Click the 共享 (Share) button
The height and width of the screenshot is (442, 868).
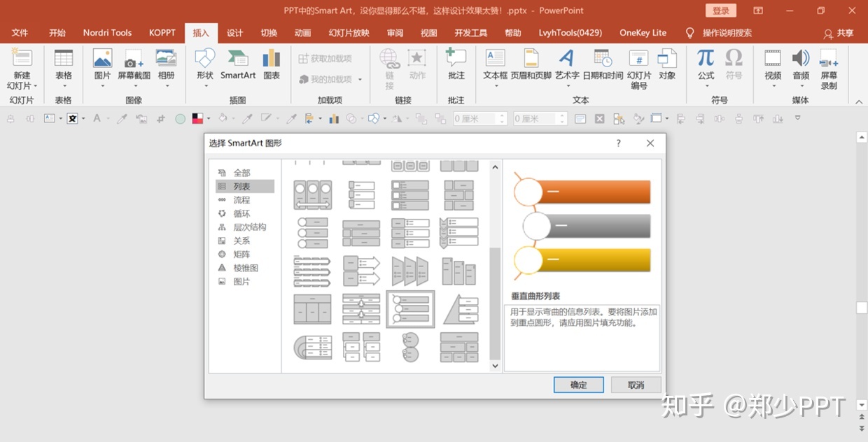click(x=839, y=33)
